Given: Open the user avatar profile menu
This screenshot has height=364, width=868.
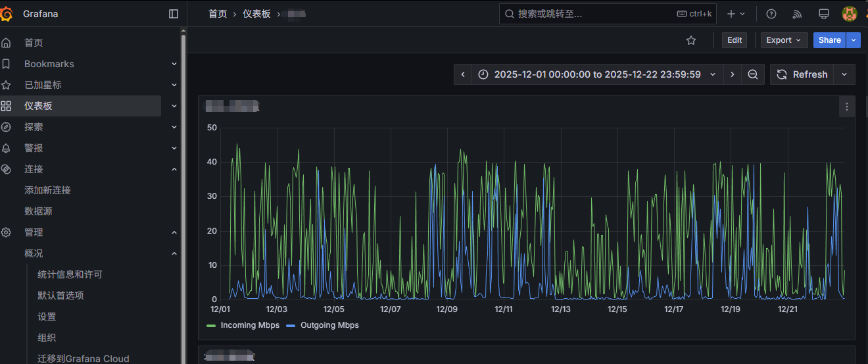Looking at the screenshot, I should coord(849,14).
